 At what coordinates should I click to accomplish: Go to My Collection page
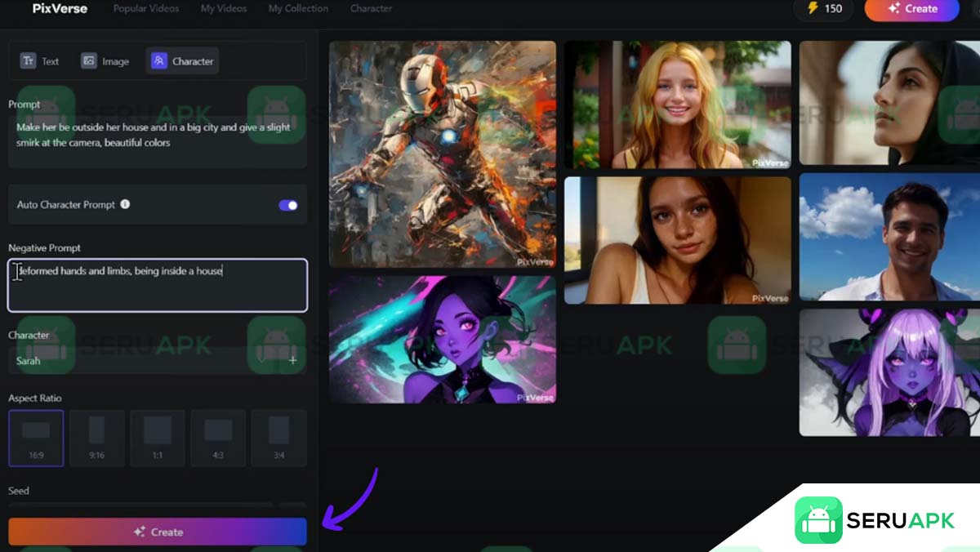point(298,8)
